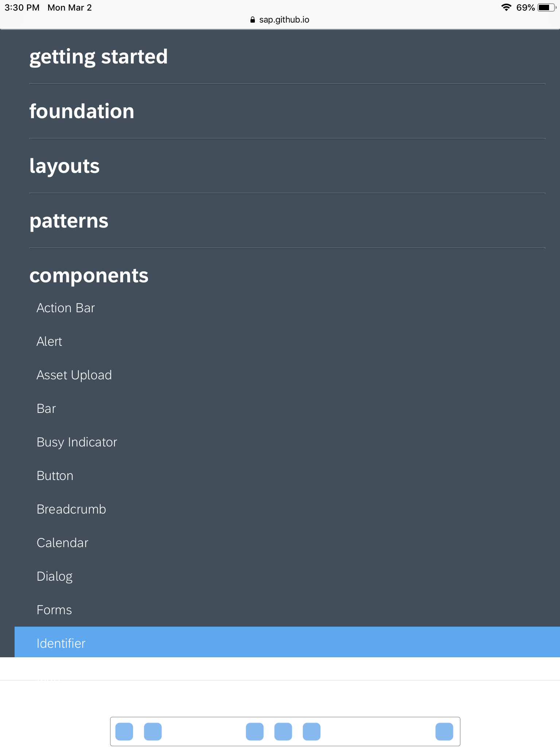This screenshot has width=560, height=747.
Task: Select the Breadcrumb component
Action: pyautogui.click(x=71, y=509)
